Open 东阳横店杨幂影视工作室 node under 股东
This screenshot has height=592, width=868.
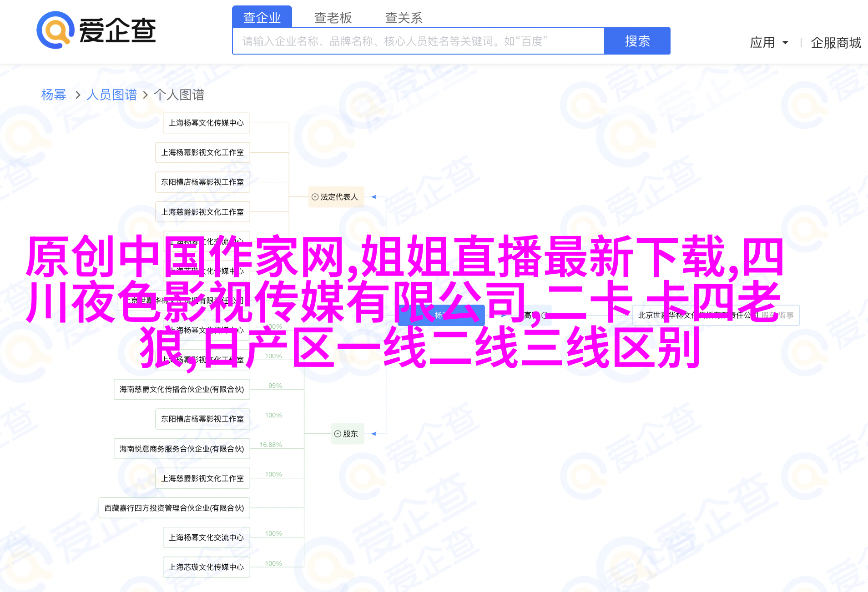(202, 419)
